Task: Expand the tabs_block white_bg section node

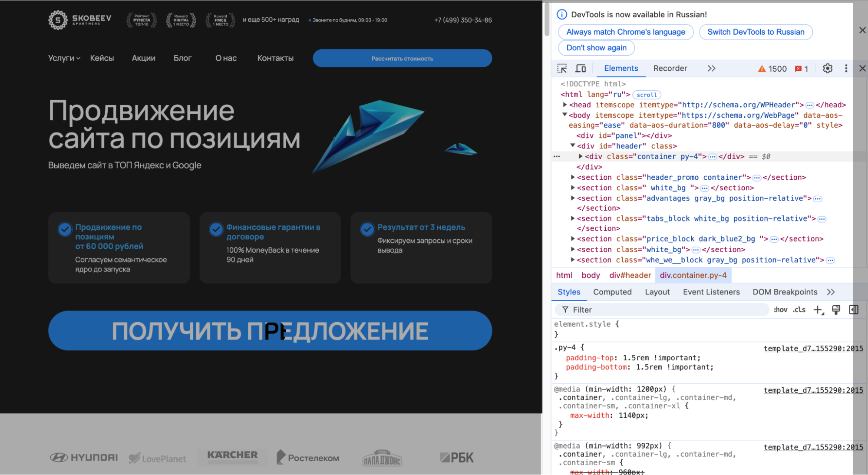Action: point(573,218)
